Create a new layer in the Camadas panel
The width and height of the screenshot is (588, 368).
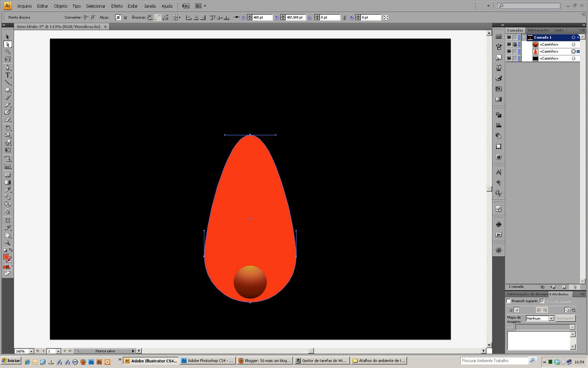(564, 287)
